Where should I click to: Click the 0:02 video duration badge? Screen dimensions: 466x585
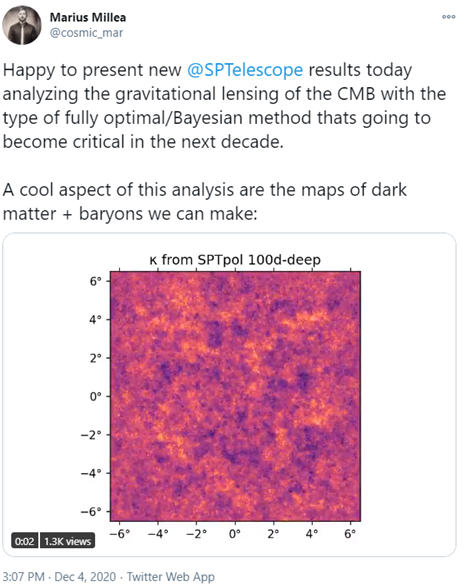point(25,541)
